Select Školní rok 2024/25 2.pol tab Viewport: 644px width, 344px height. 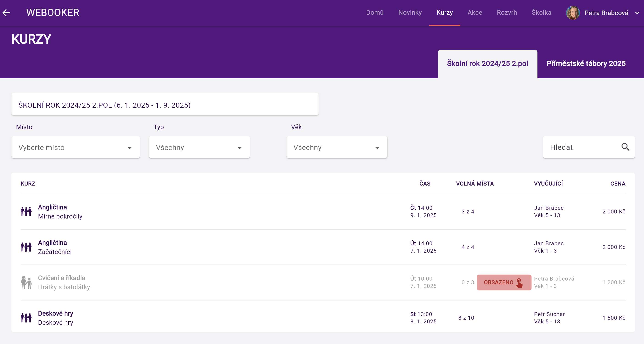click(x=487, y=63)
